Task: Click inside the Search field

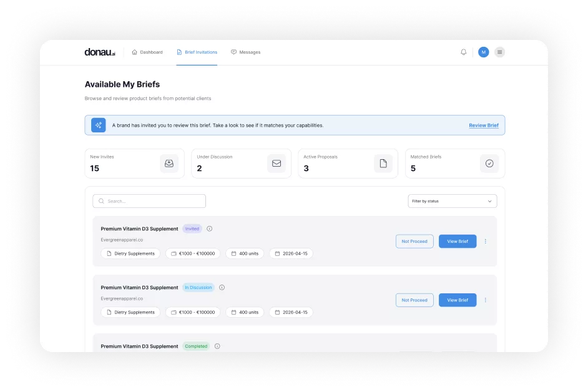Action: 149,200
